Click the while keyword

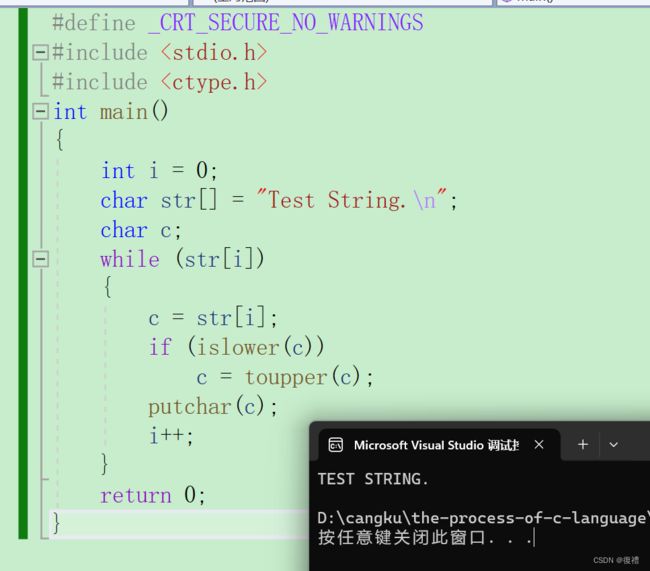click(x=130, y=260)
